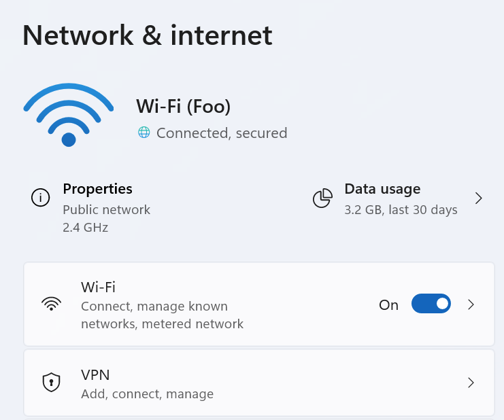Screen dimensions: 504x420
Task: Click the Connected, secured status text
Action: [x=222, y=133]
